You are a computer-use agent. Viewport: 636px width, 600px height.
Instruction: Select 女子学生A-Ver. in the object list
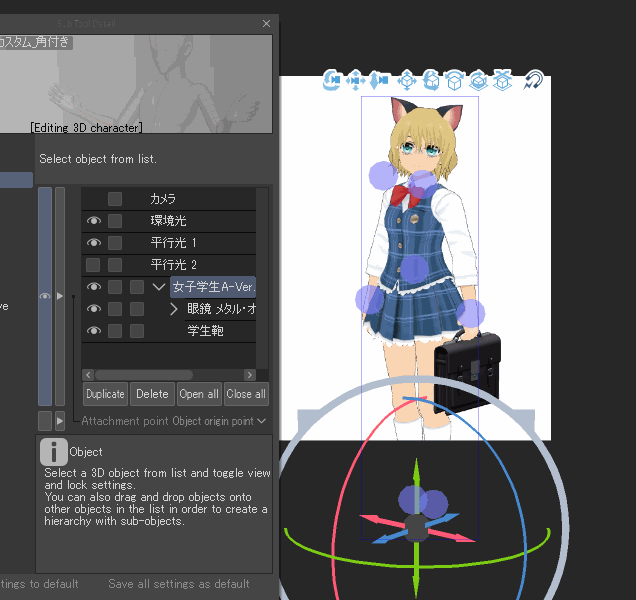[x=213, y=287]
